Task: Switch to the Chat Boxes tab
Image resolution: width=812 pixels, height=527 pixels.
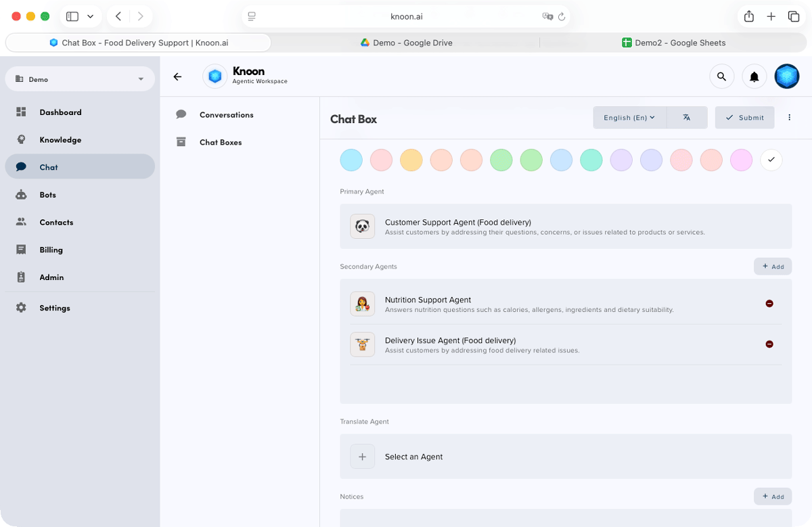Action: pos(220,142)
